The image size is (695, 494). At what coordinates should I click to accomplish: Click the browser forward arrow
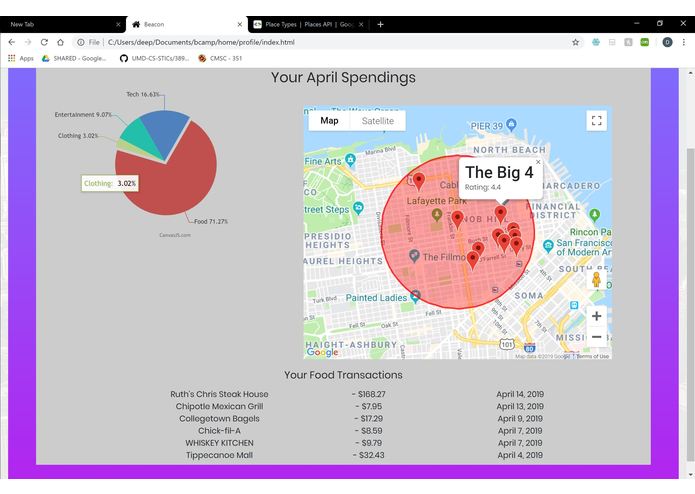click(x=28, y=42)
